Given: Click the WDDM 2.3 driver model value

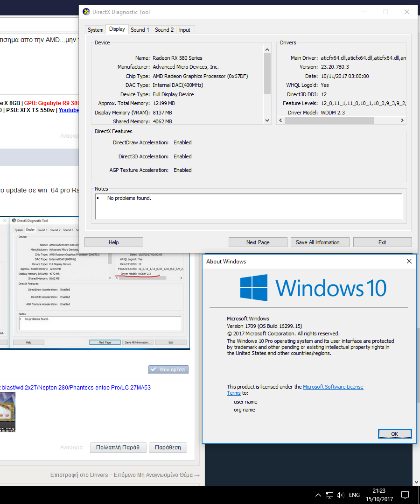Looking at the screenshot, I should pyautogui.click(x=333, y=113).
